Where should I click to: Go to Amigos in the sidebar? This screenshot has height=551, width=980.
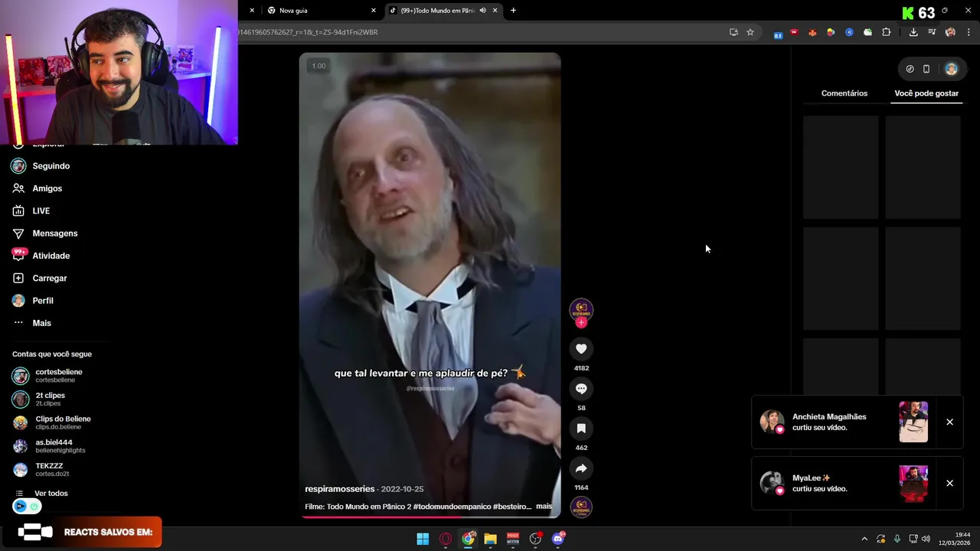coord(38,188)
